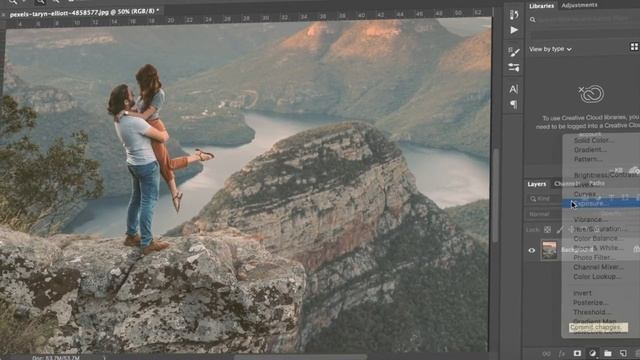Choose Invert from adjustment menu
Image resolution: width=640 pixels, height=360 pixels.
(x=582, y=293)
